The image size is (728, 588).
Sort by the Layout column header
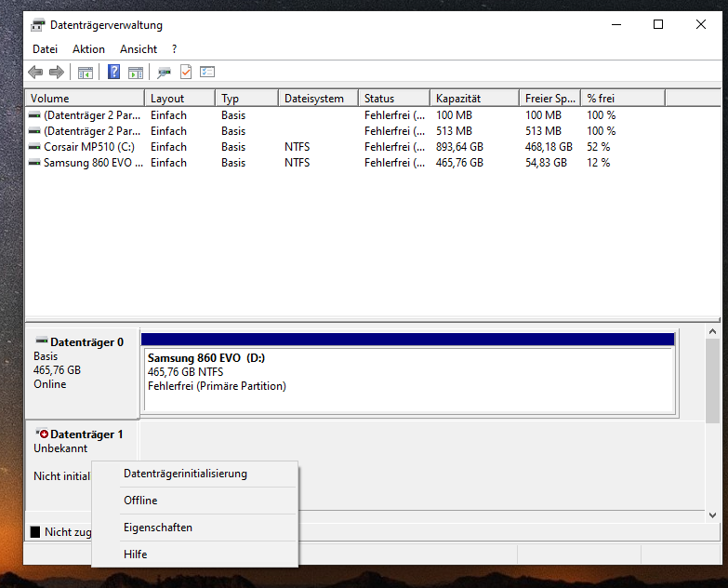(x=180, y=99)
